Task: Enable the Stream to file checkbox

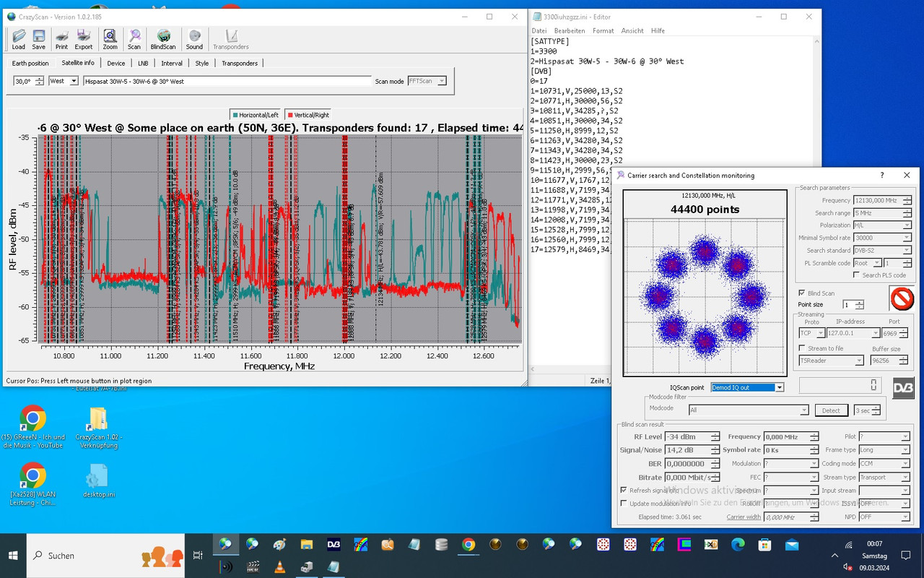Action: pos(802,348)
